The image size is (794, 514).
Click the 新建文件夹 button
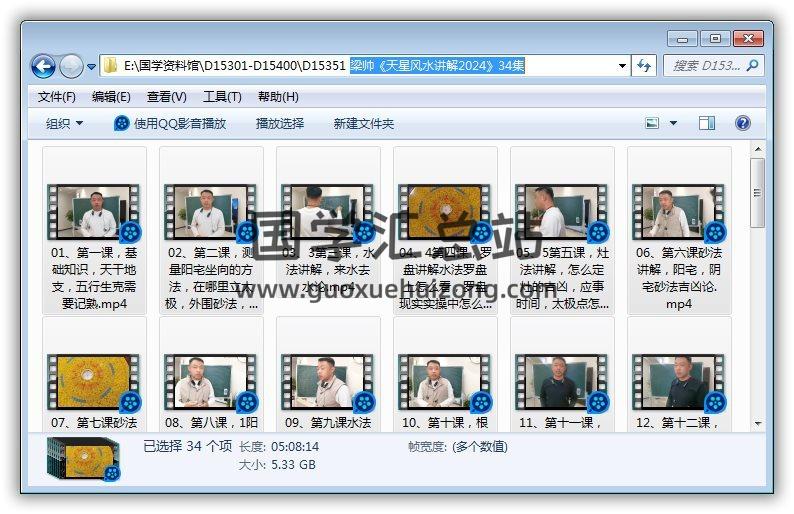(x=364, y=123)
